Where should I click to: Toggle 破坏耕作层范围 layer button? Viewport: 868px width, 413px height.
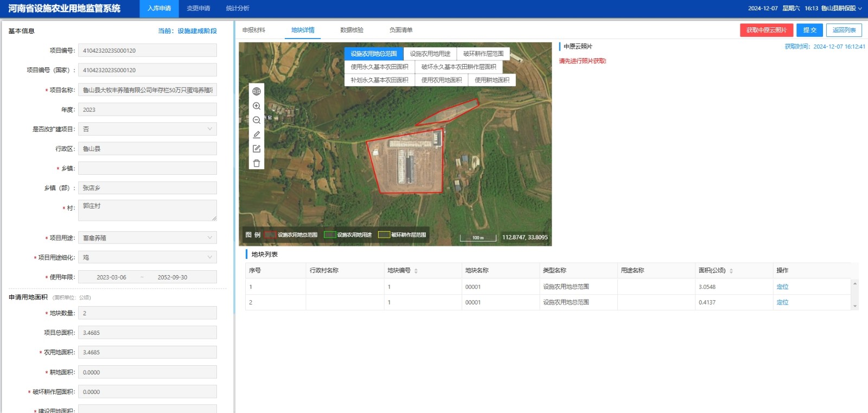pos(483,54)
